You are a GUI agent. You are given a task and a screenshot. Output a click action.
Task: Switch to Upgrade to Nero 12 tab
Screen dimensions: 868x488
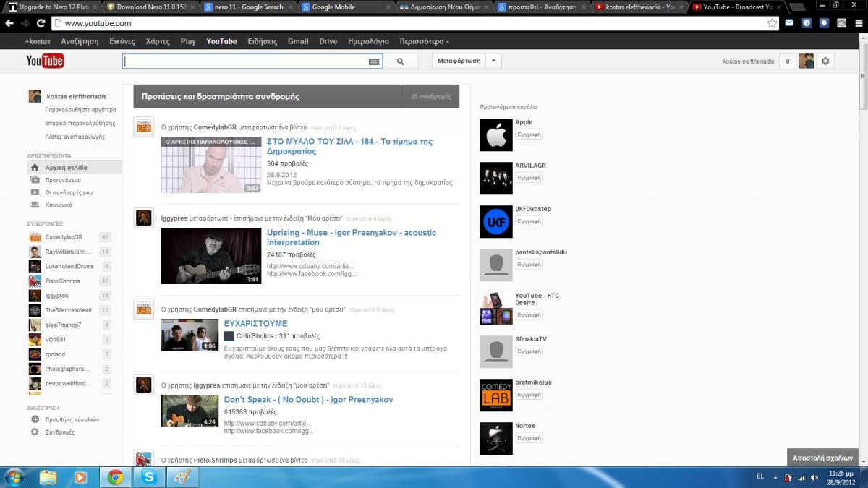click(52, 7)
